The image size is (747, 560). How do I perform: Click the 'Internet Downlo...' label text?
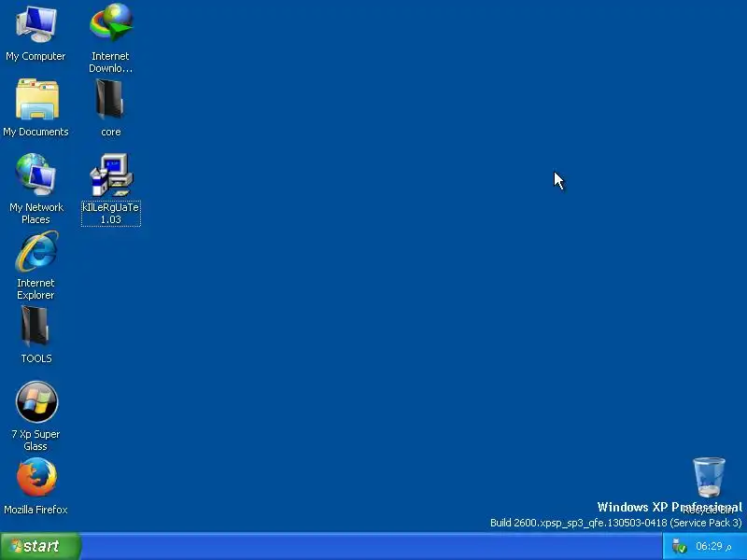[110, 62]
